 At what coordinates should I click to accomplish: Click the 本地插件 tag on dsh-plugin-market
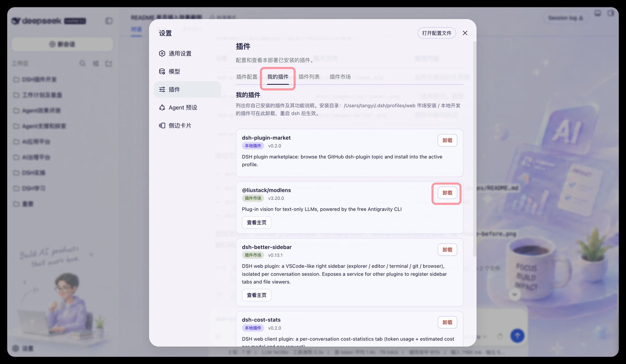pos(253,146)
